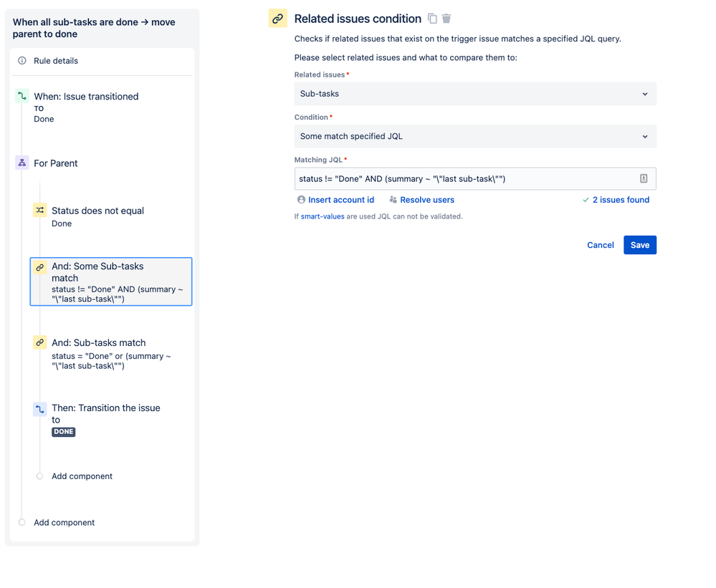Click the person icon for Insert account id
The height and width of the screenshot is (588, 716).
pyautogui.click(x=301, y=200)
